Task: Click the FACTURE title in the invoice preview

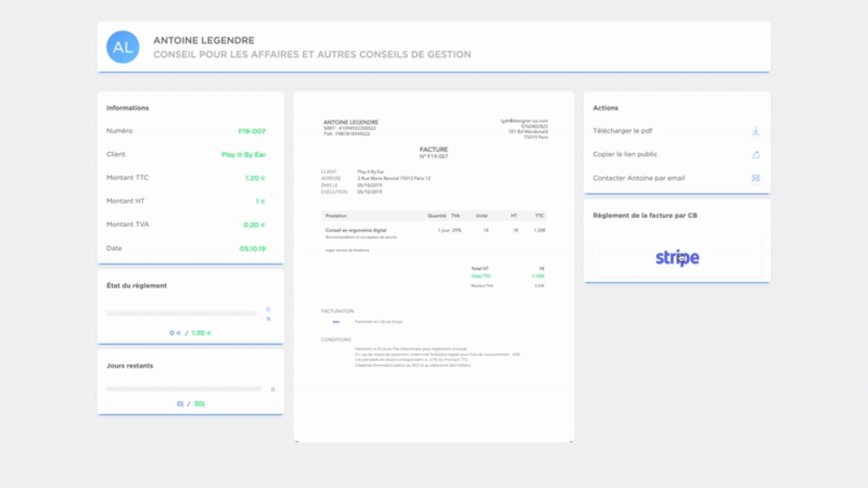Action: (433, 149)
